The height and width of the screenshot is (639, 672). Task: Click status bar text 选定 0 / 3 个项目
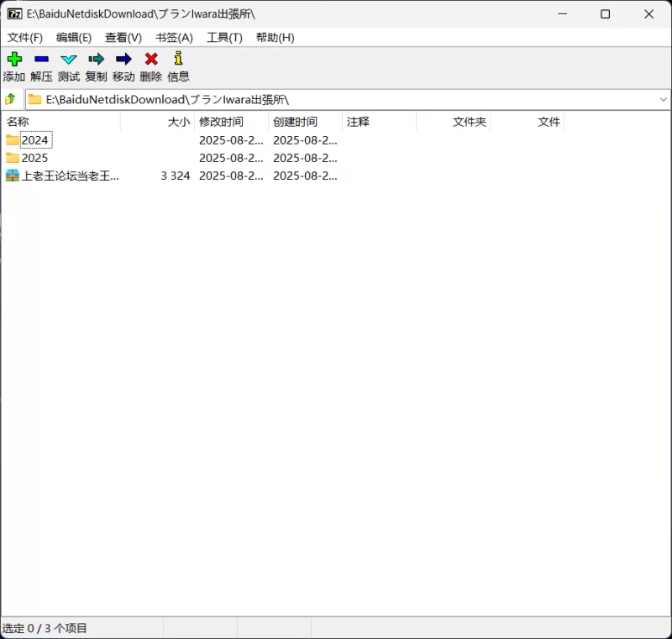[45, 628]
